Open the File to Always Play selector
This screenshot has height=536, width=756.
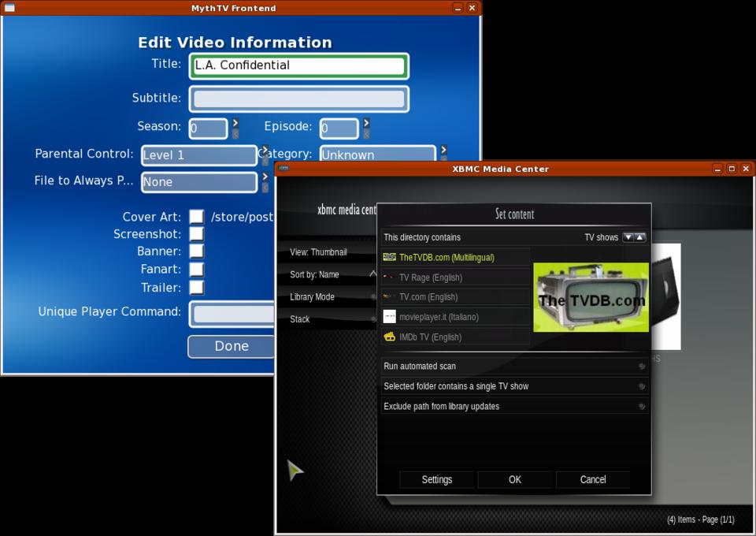tap(198, 182)
